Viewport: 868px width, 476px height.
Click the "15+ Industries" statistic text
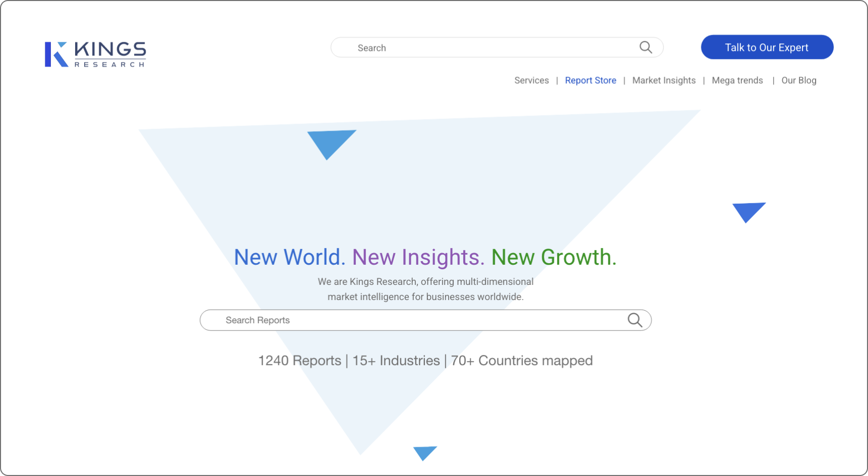[x=396, y=361]
